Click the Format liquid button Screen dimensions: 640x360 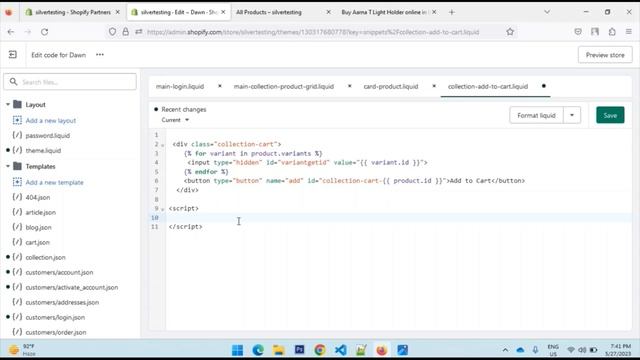(x=536, y=115)
